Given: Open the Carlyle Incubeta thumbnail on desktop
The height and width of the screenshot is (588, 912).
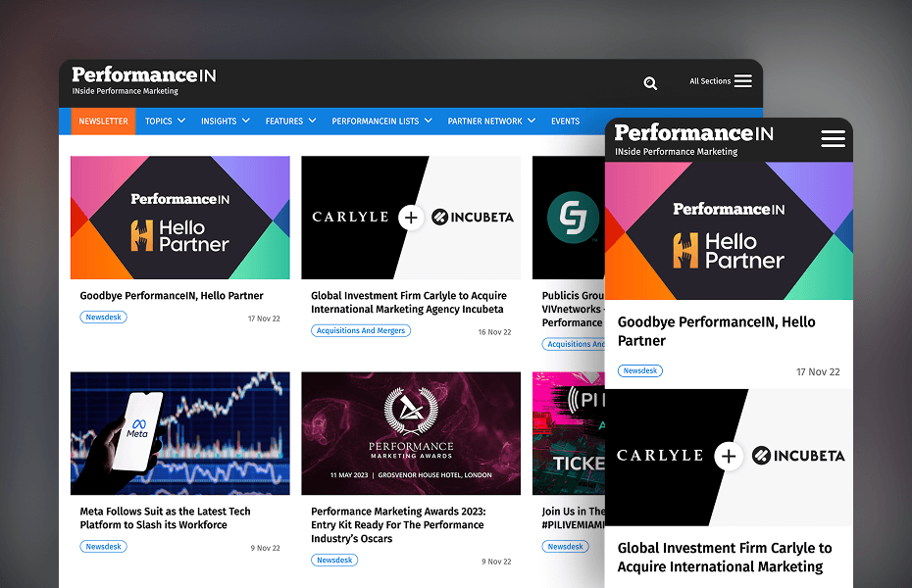Looking at the screenshot, I should pyautogui.click(x=411, y=218).
